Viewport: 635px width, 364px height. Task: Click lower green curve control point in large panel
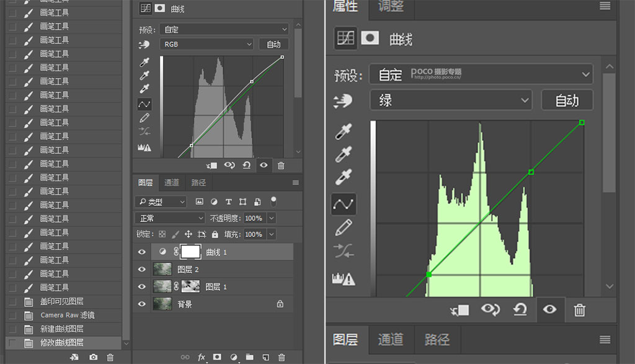(x=429, y=275)
